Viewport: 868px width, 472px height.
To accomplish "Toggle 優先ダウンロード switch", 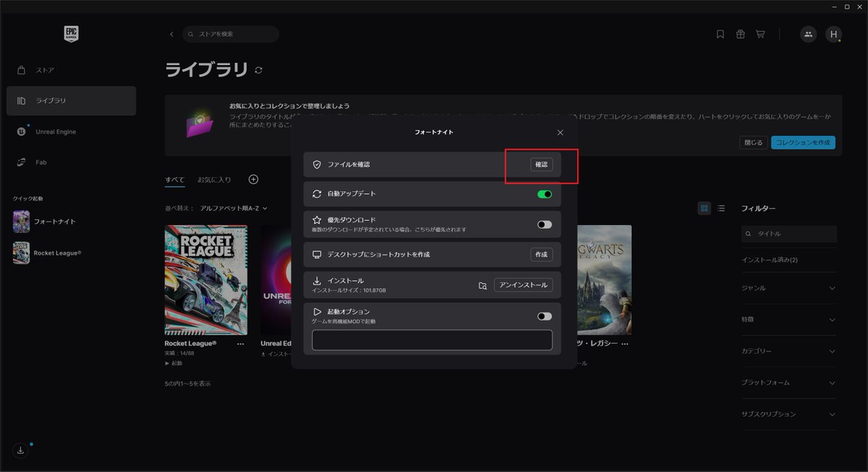I will (x=545, y=224).
